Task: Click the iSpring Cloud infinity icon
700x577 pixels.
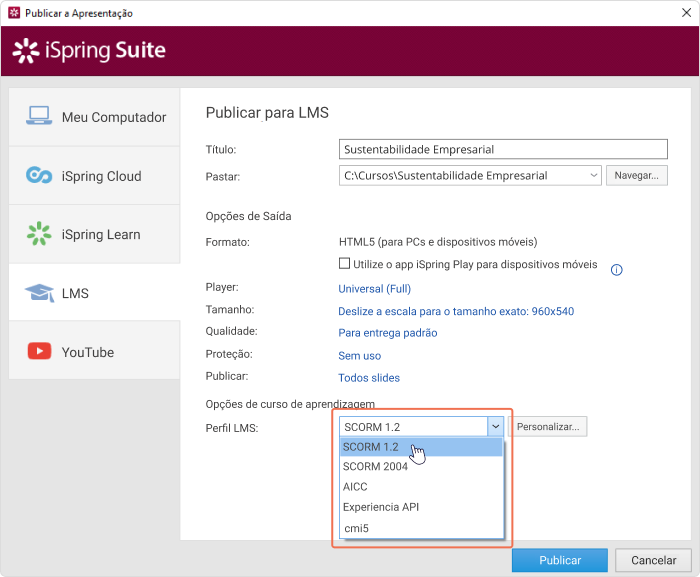Action: click(39, 175)
